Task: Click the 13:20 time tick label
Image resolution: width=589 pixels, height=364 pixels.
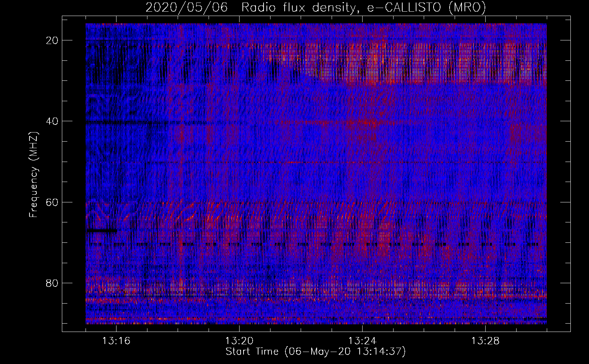Action: coord(239,341)
